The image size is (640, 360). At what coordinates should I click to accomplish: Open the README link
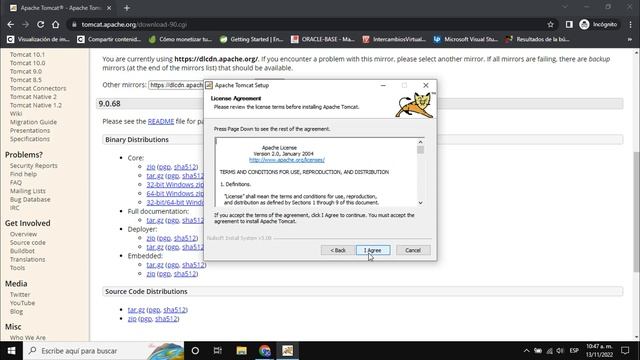pyautogui.click(x=161, y=121)
